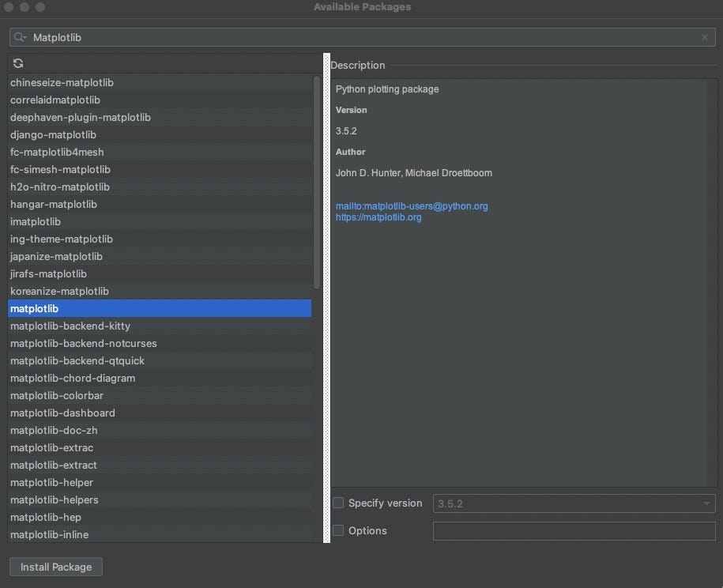Image resolution: width=723 pixels, height=588 pixels.
Task: Open the matplotlib-users mailto link
Action: pos(412,206)
